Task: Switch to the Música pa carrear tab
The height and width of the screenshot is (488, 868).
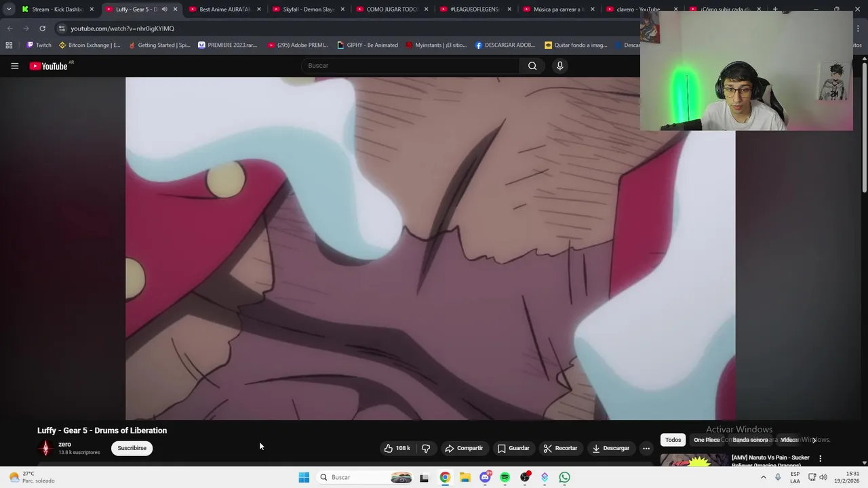Action: pos(558,9)
